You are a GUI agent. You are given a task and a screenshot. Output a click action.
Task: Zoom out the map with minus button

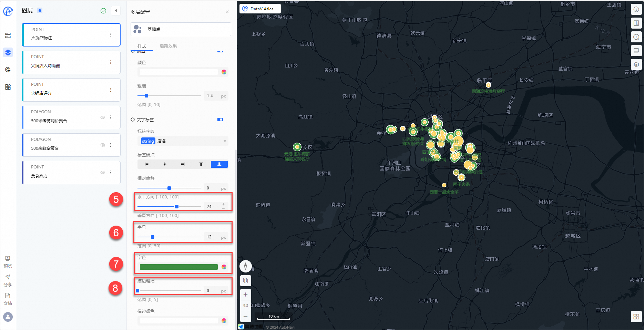[x=245, y=316]
